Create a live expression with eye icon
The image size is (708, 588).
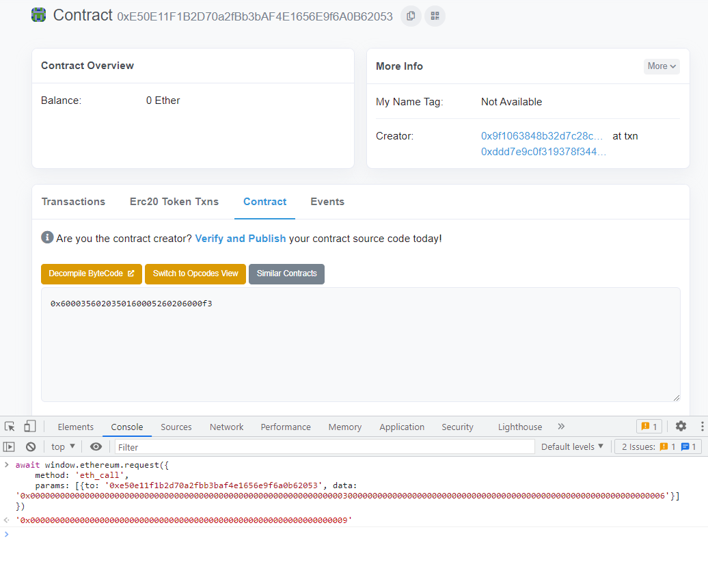coord(96,446)
